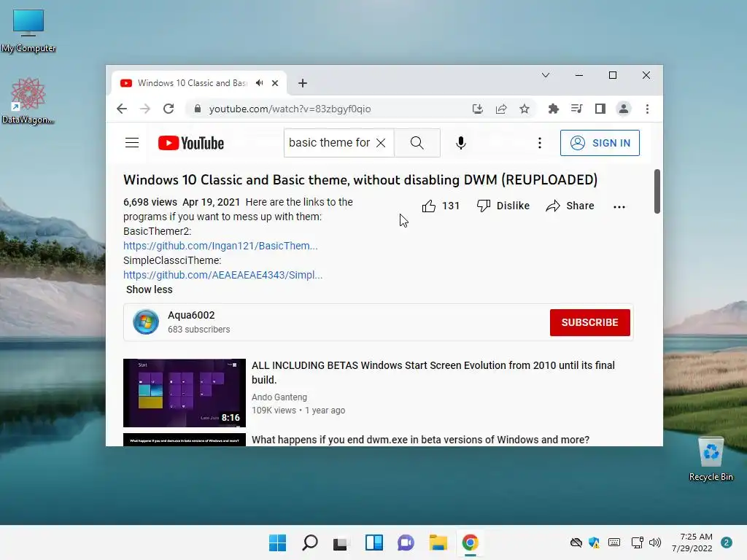Subscribe to the Aqua6002 channel
The image size is (747, 560).
[589, 322]
